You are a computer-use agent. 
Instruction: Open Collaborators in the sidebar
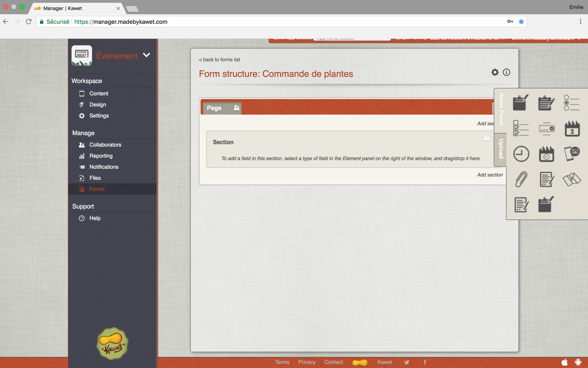(105, 145)
